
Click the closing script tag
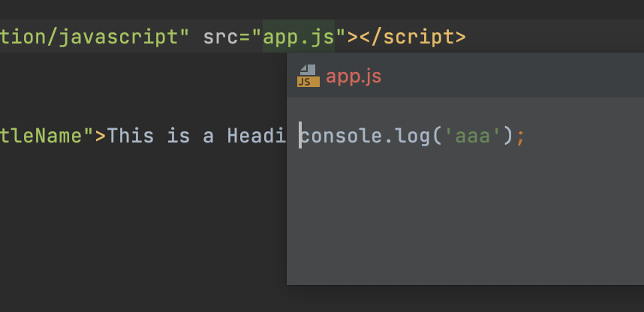[413, 37]
